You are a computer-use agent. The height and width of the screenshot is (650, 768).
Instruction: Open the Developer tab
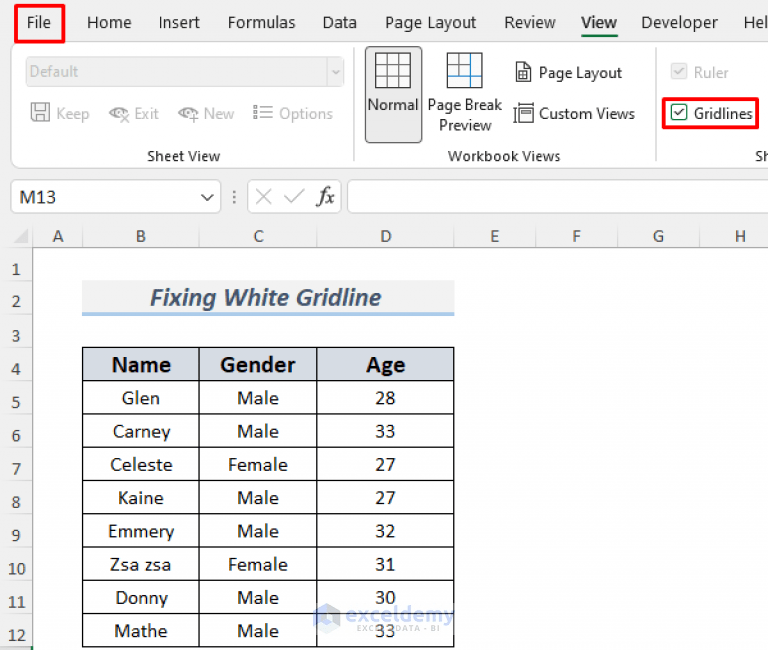[679, 23]
